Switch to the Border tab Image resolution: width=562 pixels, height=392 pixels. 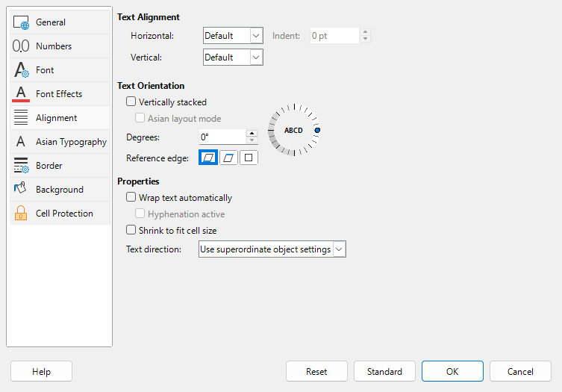pyautogui.click(x=60, y=165)
